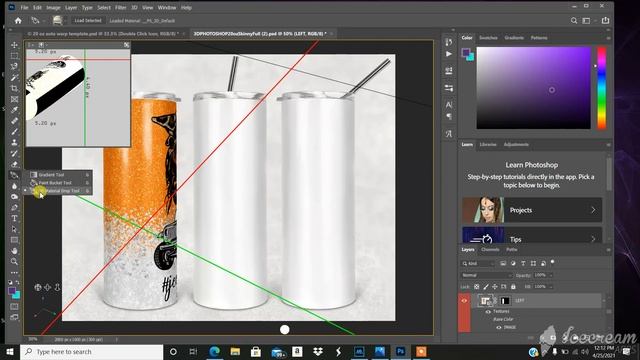Toggle the smart object layer filter icon
The height and width of the screenshot is (360, 640).
[543, 264]
